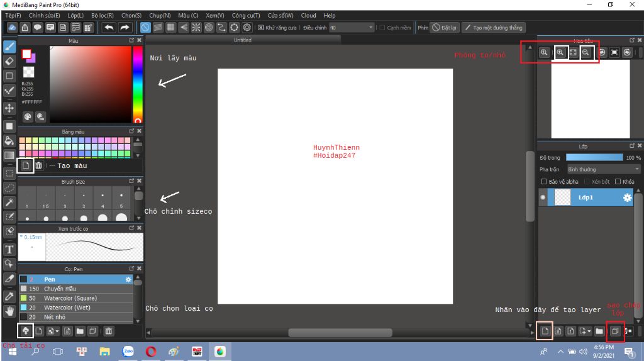
Task: Select Watercolor (Square) brush
Action: (x=76, y=298)
